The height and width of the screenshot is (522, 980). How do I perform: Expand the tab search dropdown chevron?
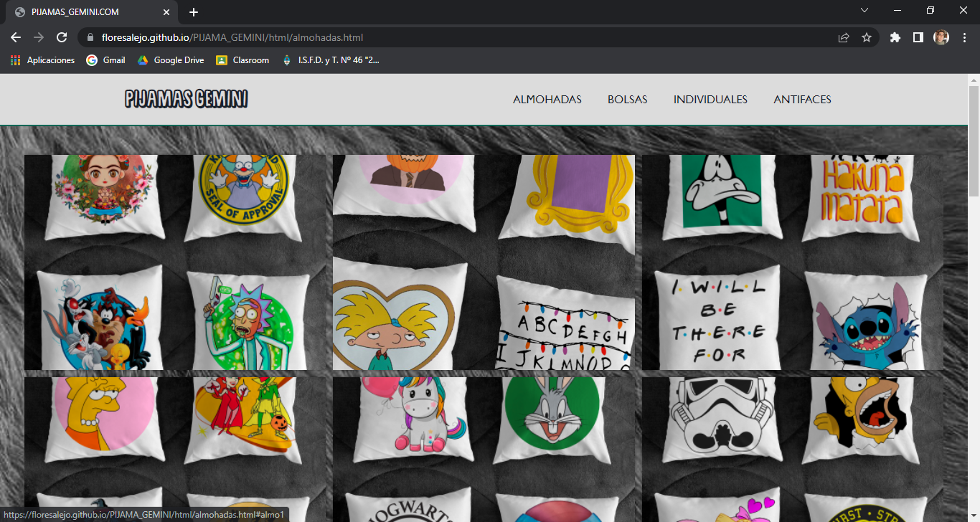(x=864, y=11)
